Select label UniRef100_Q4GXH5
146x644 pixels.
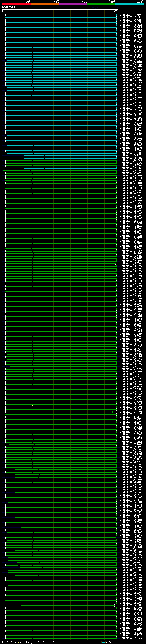click(131, 259)
